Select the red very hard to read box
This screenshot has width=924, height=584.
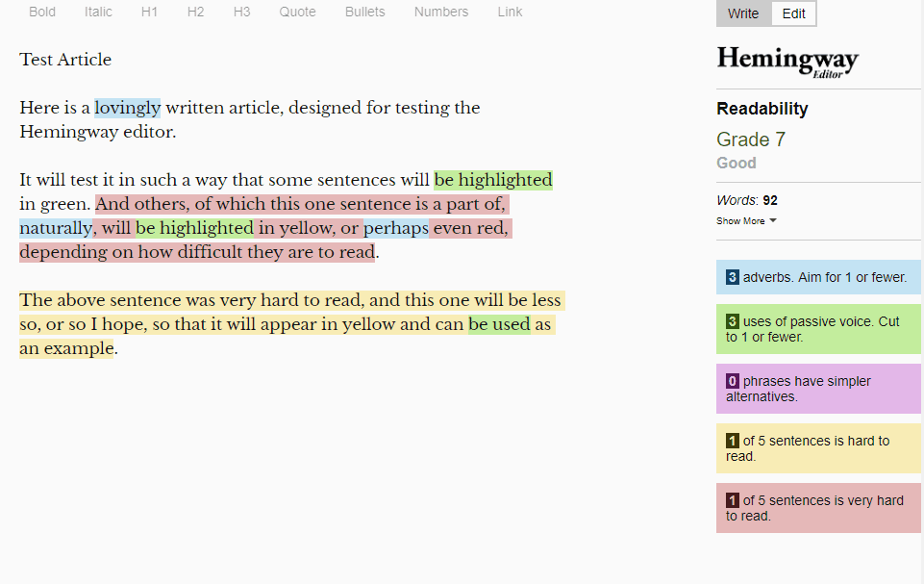(x=818, y=508)
